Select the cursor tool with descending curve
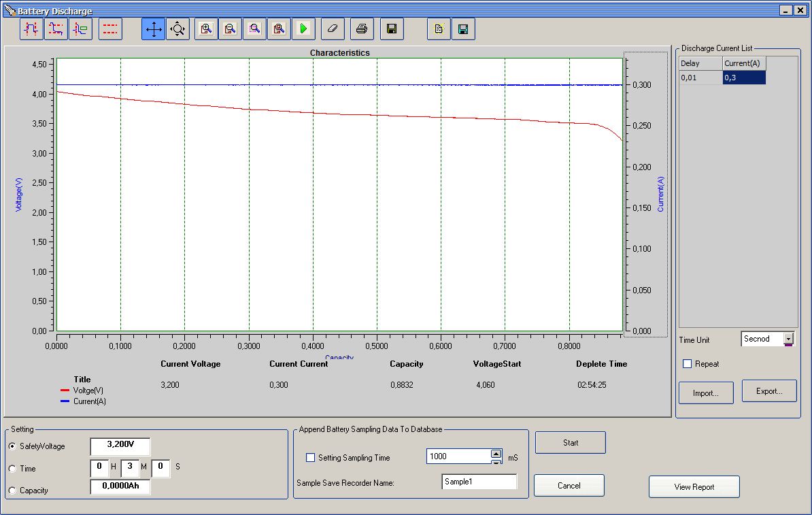The image size is (812, 515). 56,29
